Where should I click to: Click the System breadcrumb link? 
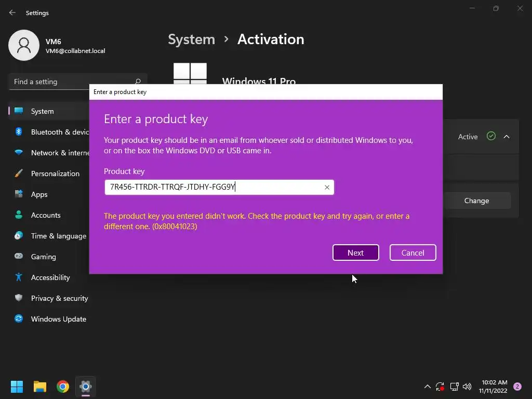[191, 39]
